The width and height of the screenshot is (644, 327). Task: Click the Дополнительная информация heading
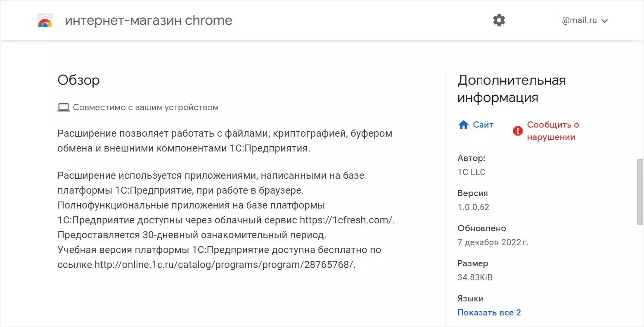(511, 89)
